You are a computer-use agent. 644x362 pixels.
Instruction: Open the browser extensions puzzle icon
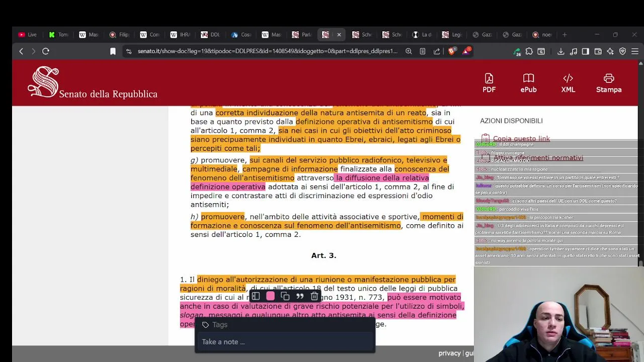[529, 51]
